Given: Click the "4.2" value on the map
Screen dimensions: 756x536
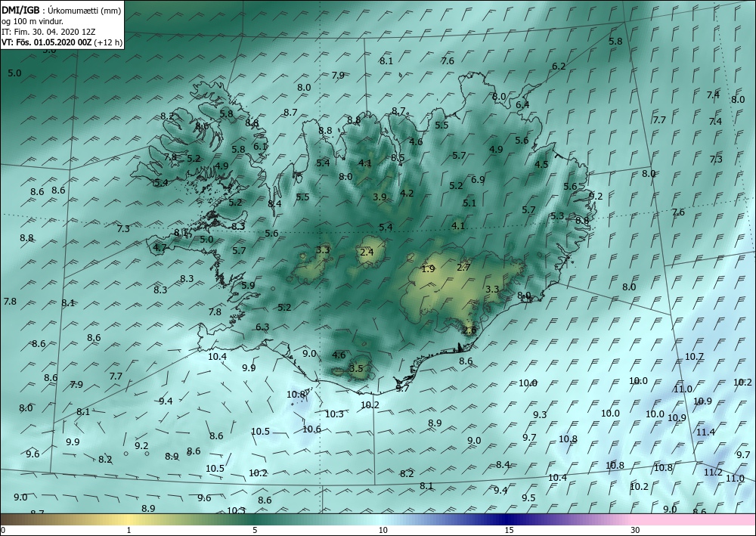Looking at the screenshot, I should point(407,194).
